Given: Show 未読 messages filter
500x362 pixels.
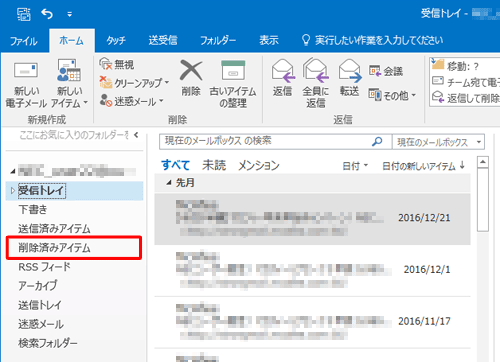Looking at the screenshot, I should pyautogui.click(x=214, y=165).
